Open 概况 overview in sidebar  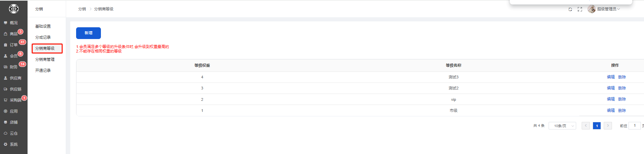pyautogui.click(x=13, y=23)
